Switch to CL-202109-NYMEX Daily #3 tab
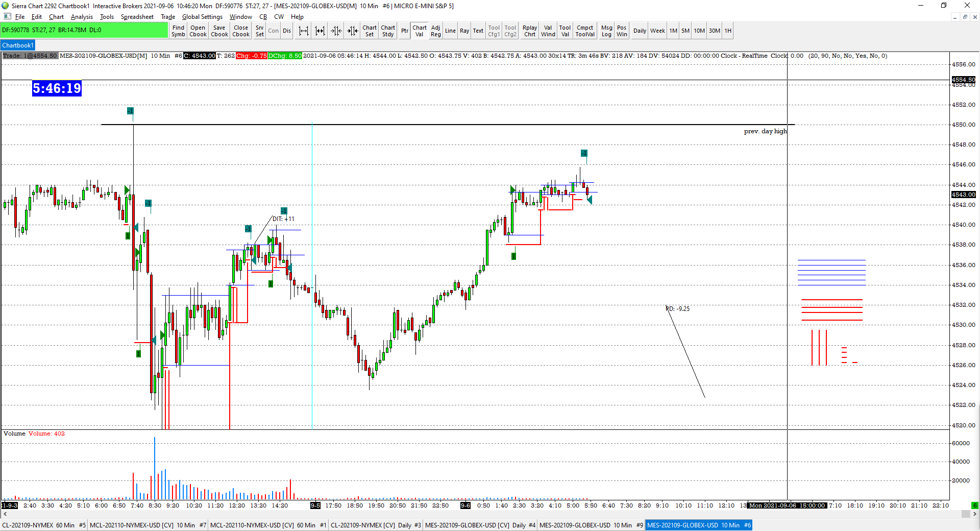This screenshot has width=980, height=531. tap(376, 525)
